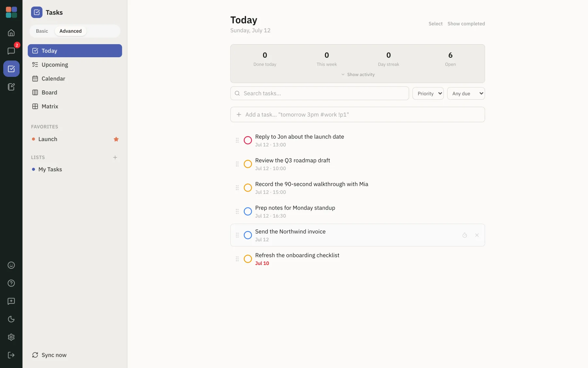Open the notes edit icon in left rail
The width and height of the screenshot is (588, 368).
click(11, 87)
